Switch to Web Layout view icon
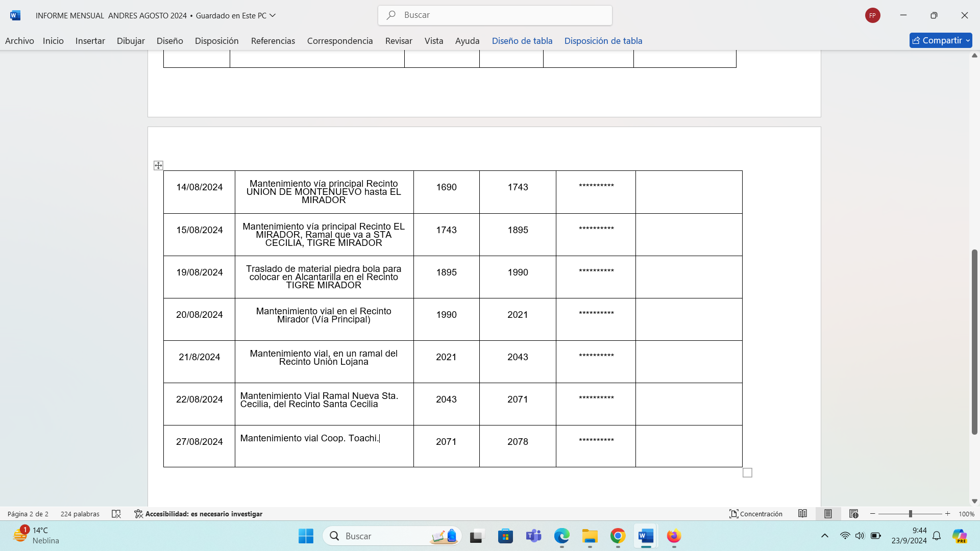This screenshot has width=980, height=551. 853,514
